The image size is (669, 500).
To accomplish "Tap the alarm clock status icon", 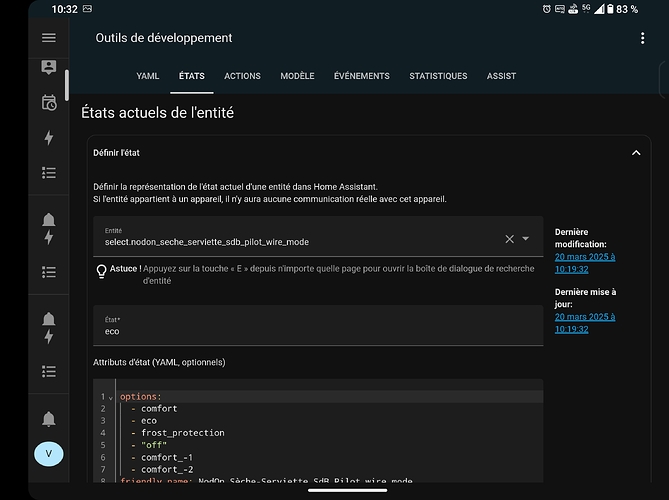I will point(547,9).
